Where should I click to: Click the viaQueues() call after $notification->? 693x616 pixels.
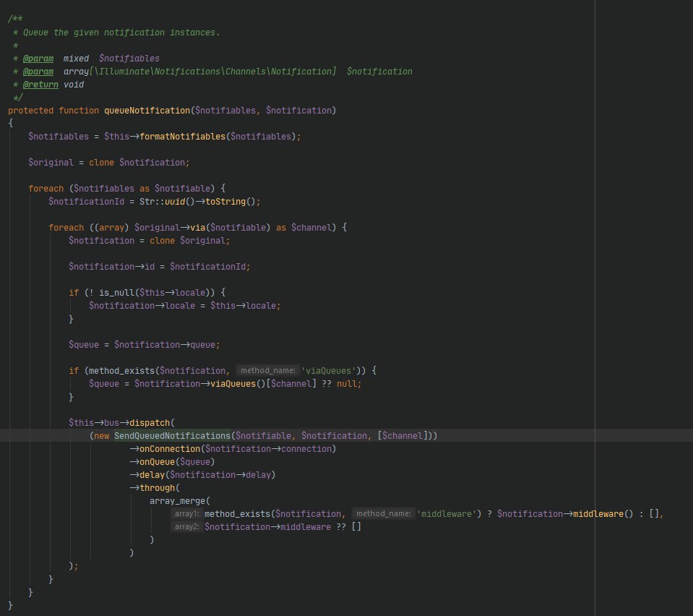233,384
